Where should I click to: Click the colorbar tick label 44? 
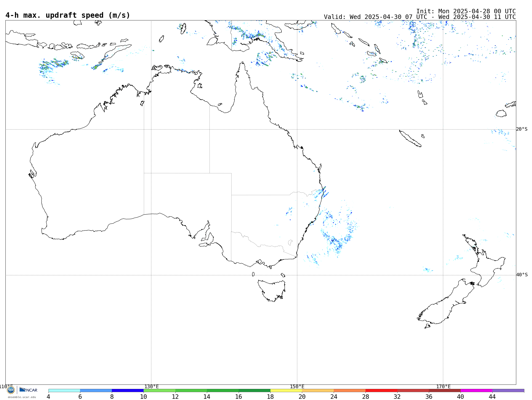[x=492, y=397]
